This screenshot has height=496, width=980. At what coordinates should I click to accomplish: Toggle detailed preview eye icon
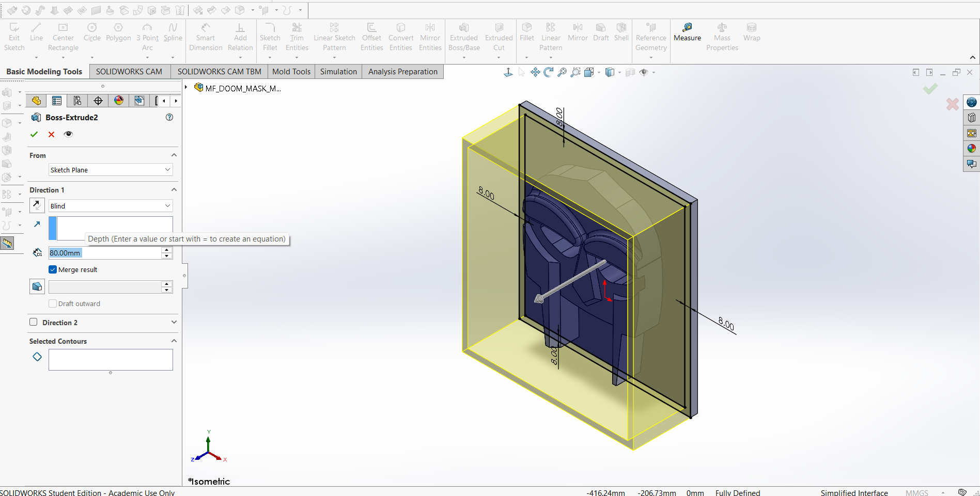click(x=68, y=134)
